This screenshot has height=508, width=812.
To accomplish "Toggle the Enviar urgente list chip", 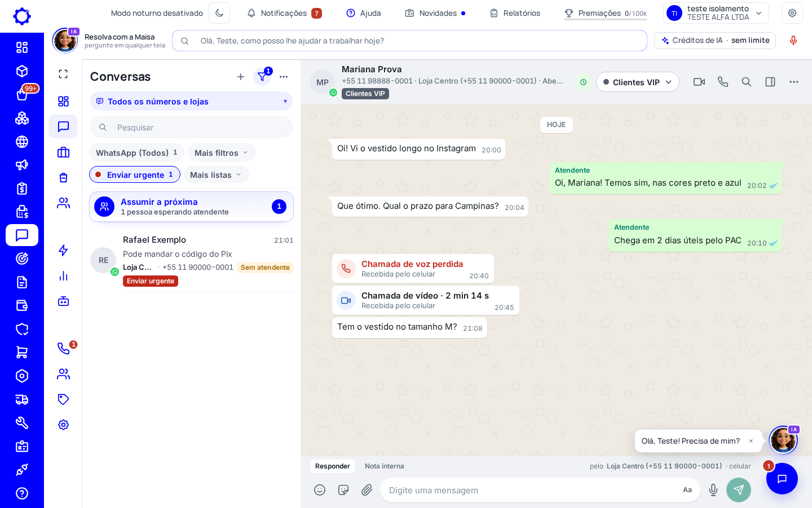I will click(x=135, y=175).
